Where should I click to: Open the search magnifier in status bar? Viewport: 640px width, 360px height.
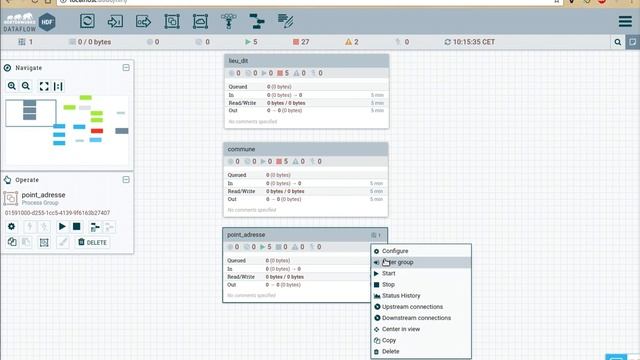(x=618, y=42)
